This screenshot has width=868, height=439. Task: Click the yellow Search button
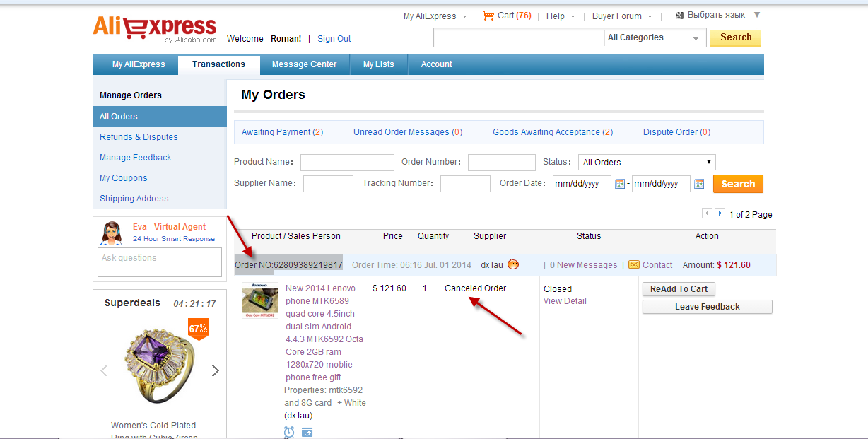tap(735, 37)
